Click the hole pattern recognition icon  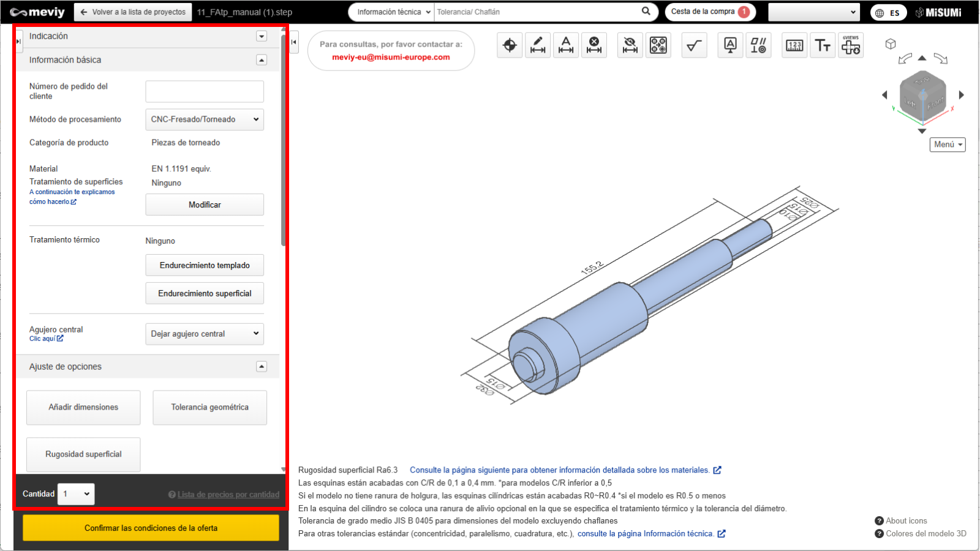tap(658, 45)
